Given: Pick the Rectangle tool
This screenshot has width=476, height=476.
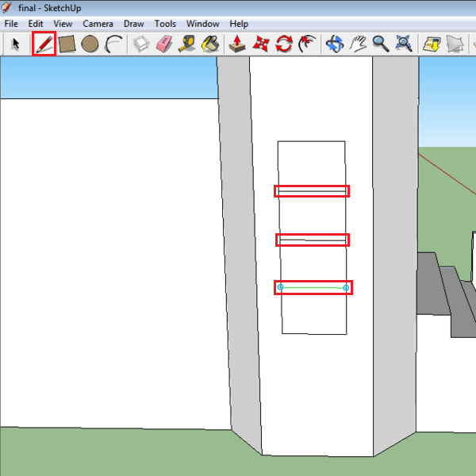Looking at the screenshot, I should 67,44.
